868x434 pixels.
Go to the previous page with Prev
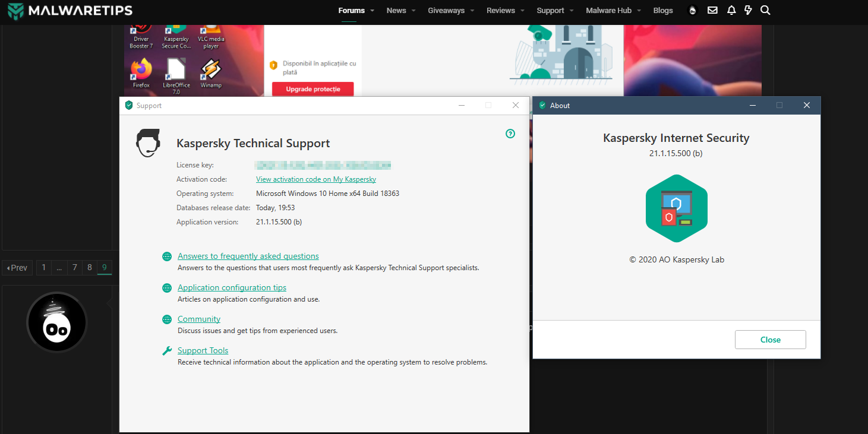tap(17, 268)
